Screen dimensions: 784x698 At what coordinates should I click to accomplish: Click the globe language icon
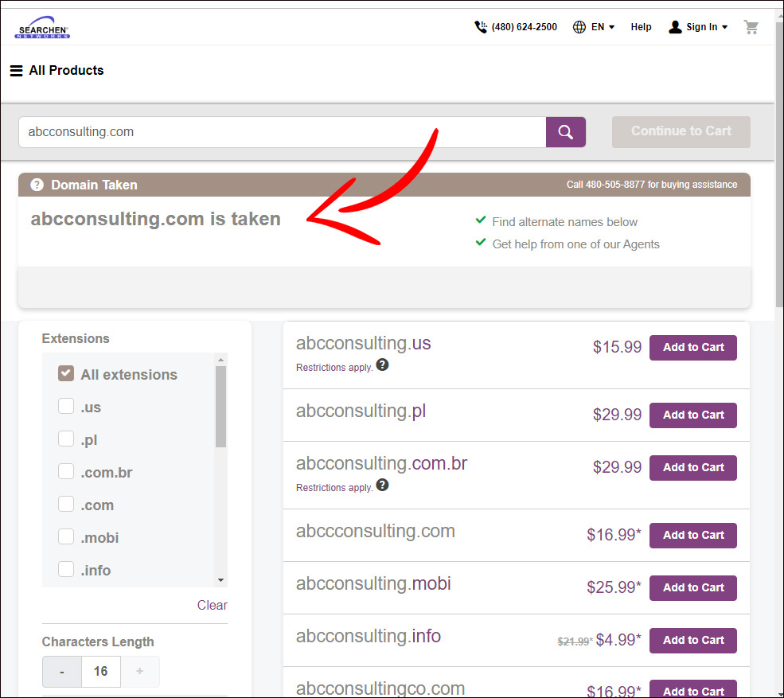click(x=579, y=27)
